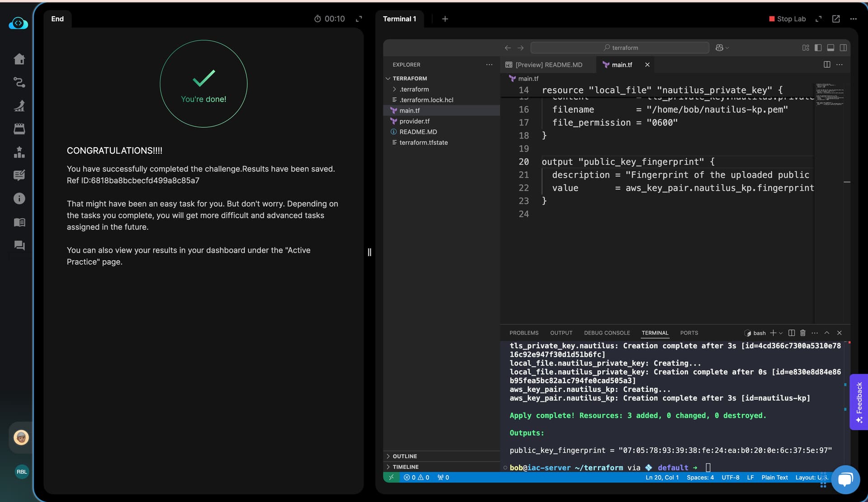Viewport: 868px width, 502px height.
Task: Split the terminal panel
Action: pyautogui.click(x=792, y=333)
